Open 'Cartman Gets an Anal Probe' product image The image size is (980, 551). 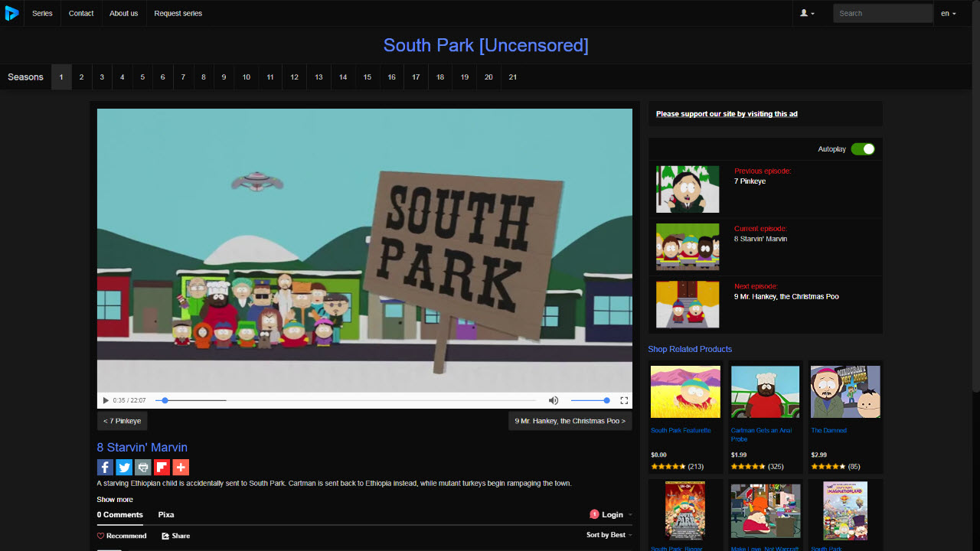[x=766, y=391]
